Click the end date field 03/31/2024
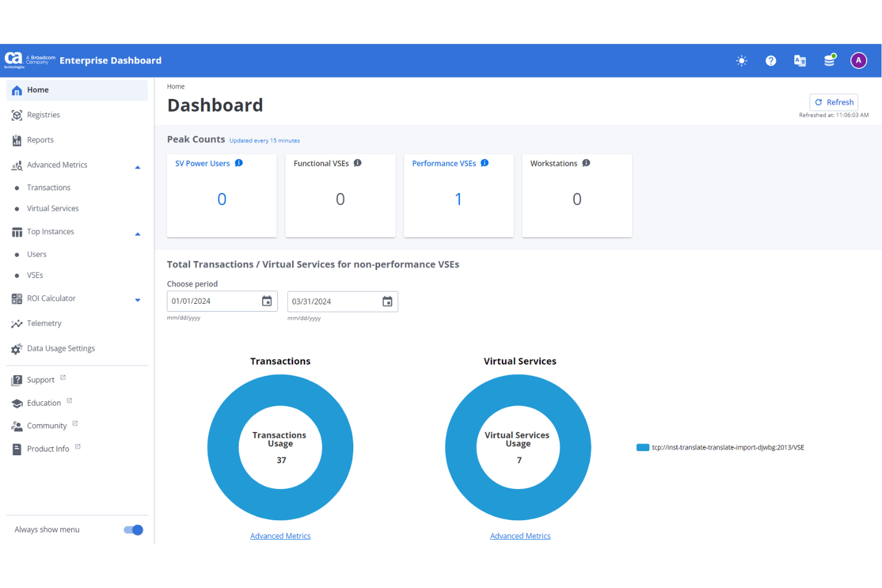This screenshot has height=588, width=882. click(343, 301)
